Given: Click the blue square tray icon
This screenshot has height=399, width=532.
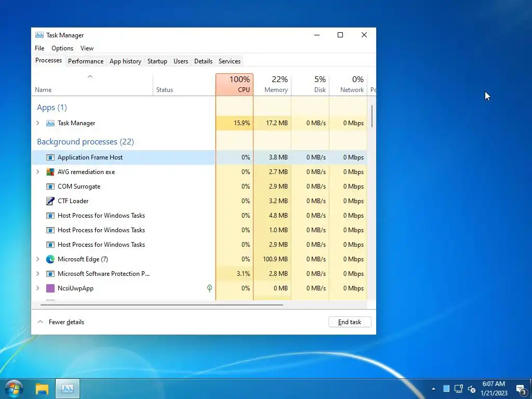Looking at the screenshot, I should click(446, 389).
